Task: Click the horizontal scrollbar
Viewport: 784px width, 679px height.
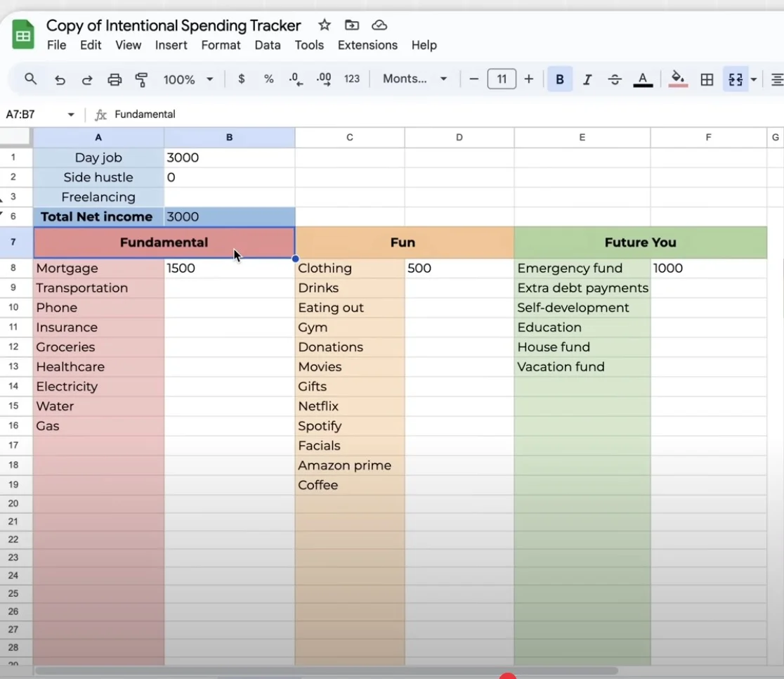Action: 327,671
